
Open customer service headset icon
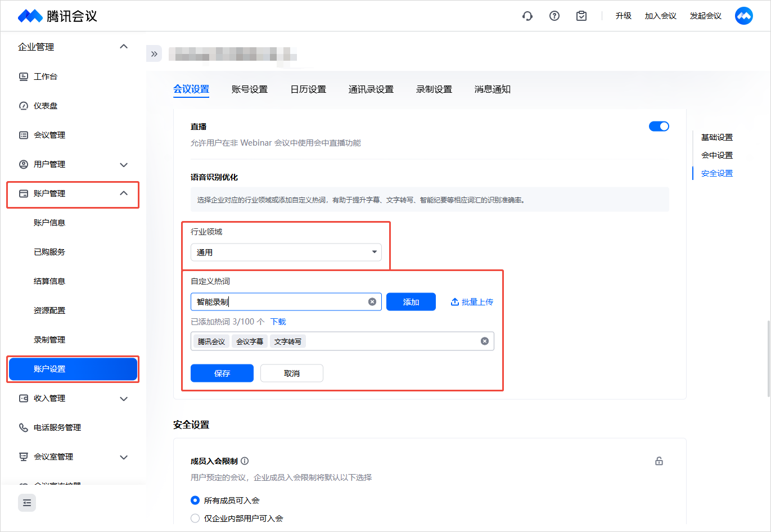(x=527, y=16)
